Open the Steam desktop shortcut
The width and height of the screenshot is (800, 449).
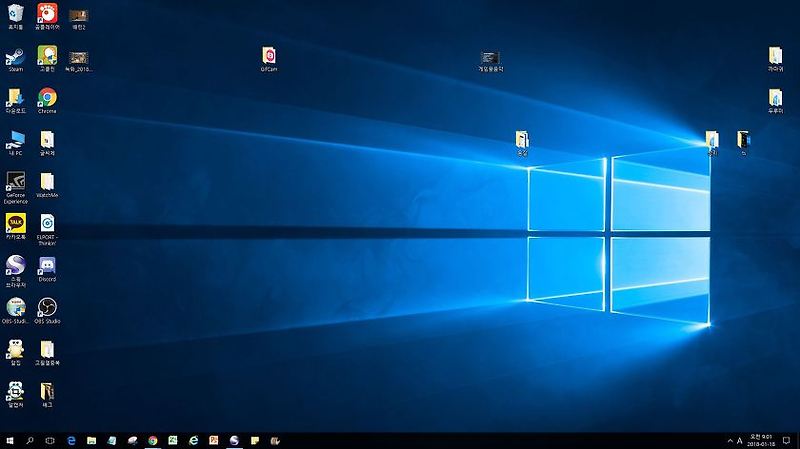coord(16,59)
